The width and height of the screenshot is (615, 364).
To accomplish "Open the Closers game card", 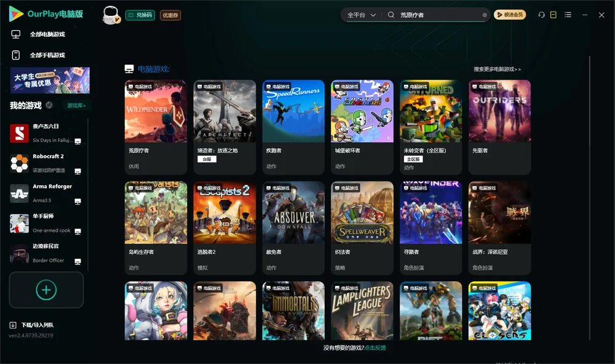I will [x=499, y=311].
